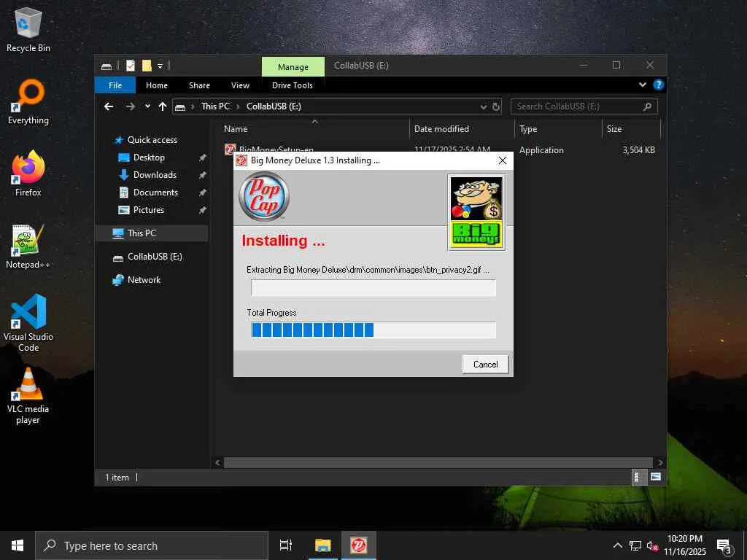Launch Visual Studio Code shortcut
747x560 pixels.
pos(28,323)
